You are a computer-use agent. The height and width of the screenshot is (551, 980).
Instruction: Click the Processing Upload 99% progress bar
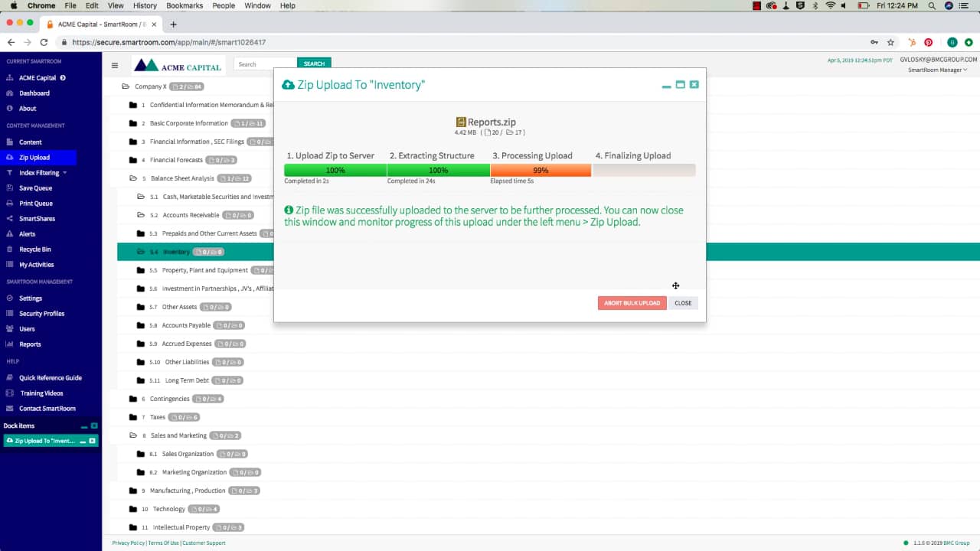pos(541,170)
